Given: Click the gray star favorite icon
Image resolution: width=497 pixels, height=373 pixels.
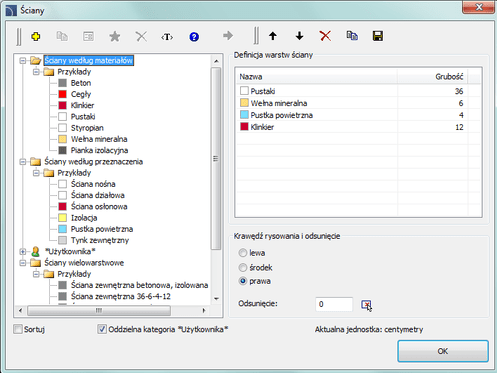Looking at the screenshot, I should coord(115,36).
